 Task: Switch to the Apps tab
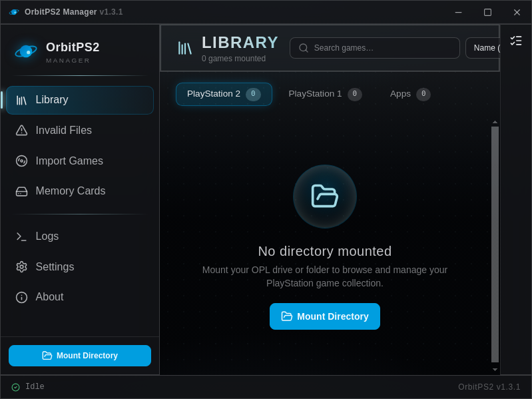point(410,94)
